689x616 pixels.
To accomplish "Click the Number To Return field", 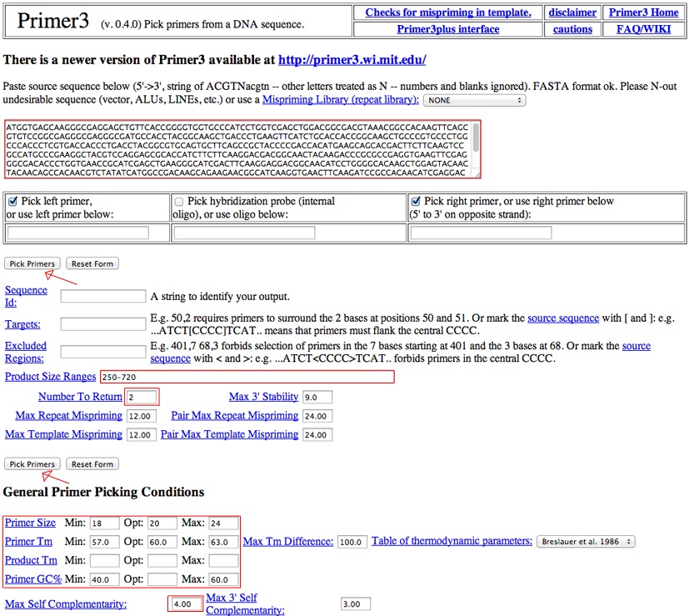I will (142, 397).
